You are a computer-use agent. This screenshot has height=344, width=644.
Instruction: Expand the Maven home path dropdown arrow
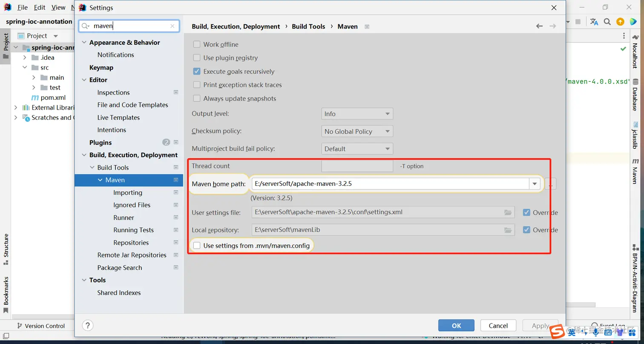535,184
